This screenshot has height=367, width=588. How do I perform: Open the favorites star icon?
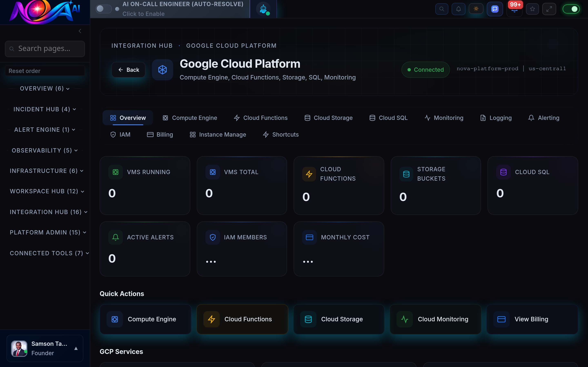tap(532, 9)
